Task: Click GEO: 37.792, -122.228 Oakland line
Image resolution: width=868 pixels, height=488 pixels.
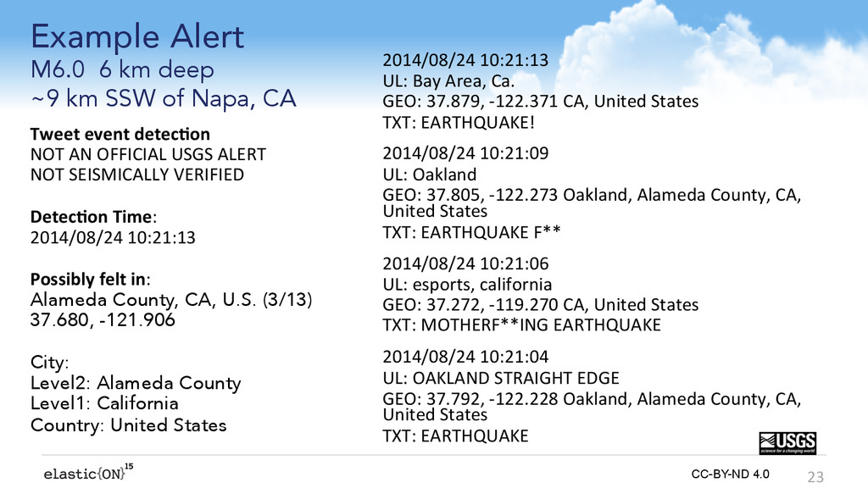Action: 592,406
